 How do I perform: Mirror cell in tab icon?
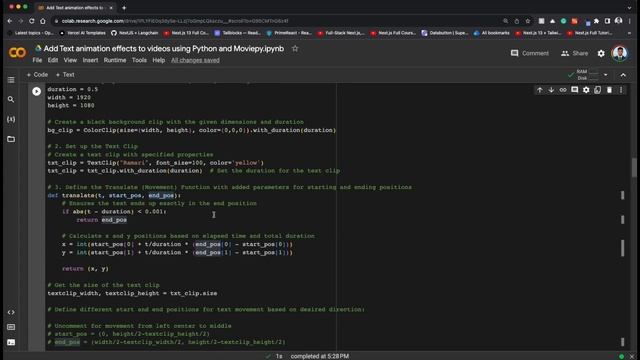point(598,90)
